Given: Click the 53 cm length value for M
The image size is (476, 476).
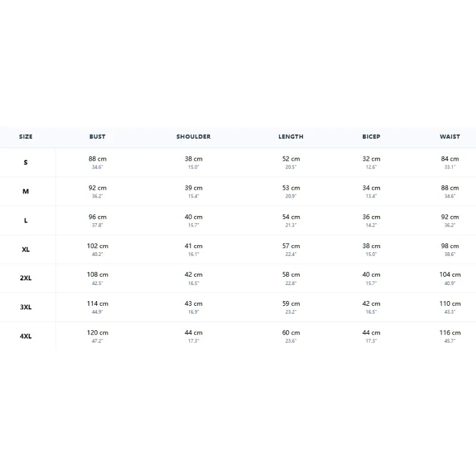Looking at the screenshot, I should coord(291,188).
